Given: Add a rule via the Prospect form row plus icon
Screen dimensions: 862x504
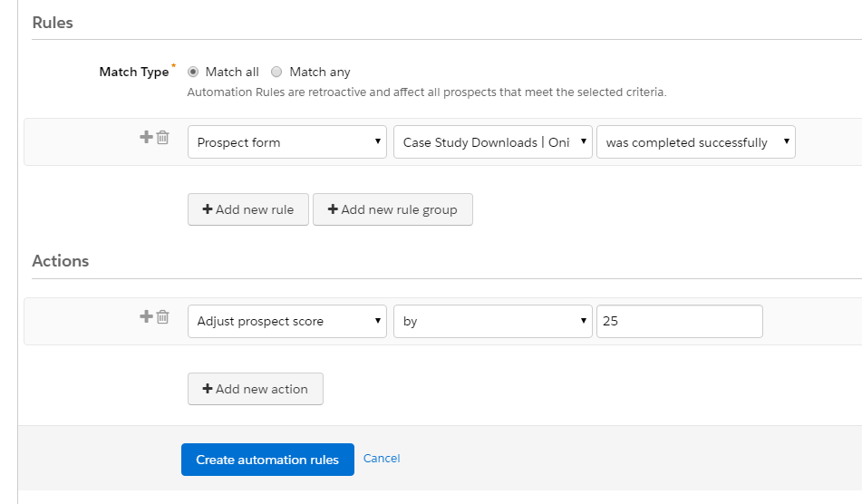Looking at the screenshot, I should 146,137.
